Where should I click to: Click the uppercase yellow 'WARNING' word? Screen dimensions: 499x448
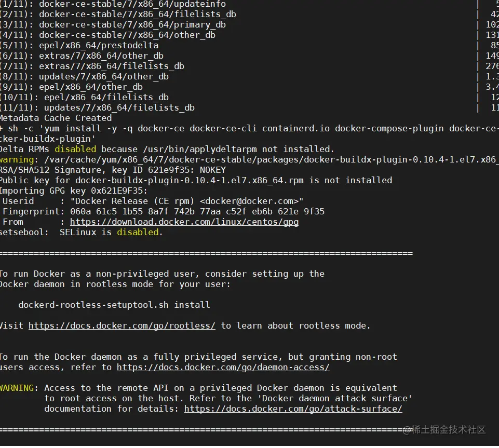17,388
